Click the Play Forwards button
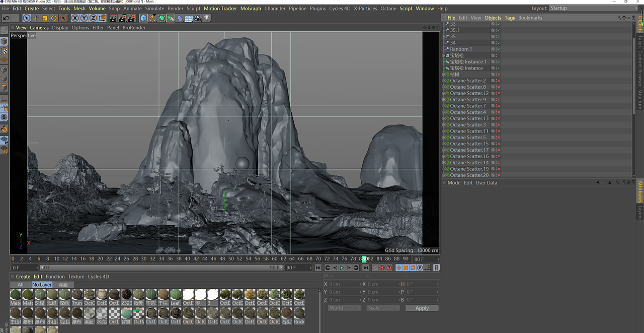The height and width of the screenshot is (333, 644). (342, 268)
